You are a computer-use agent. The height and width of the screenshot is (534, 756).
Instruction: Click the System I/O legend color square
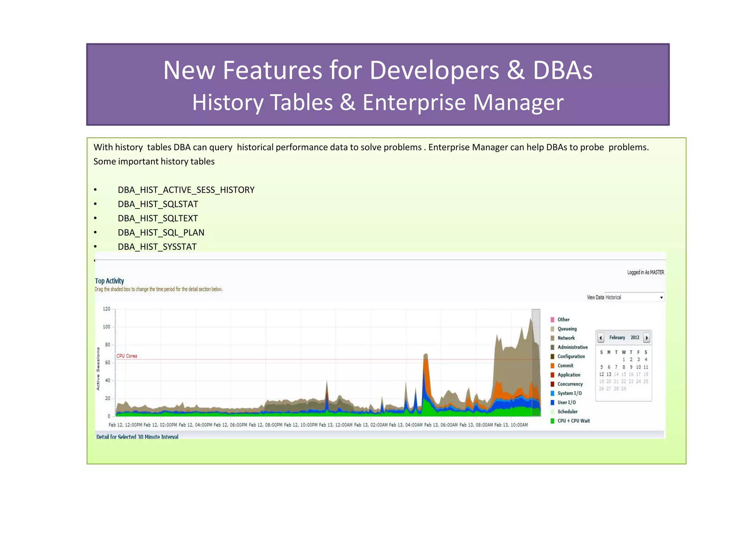(x=552, y=393)
